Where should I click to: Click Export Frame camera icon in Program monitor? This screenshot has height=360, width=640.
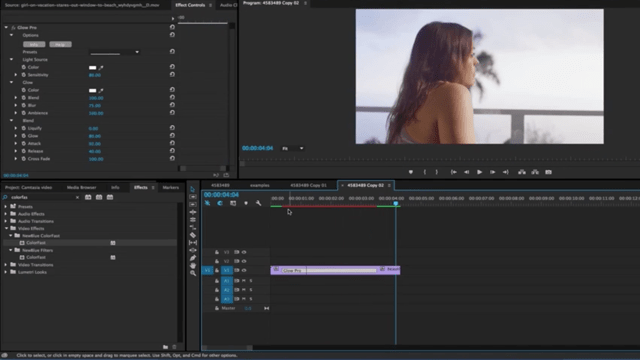pos(548,172)
